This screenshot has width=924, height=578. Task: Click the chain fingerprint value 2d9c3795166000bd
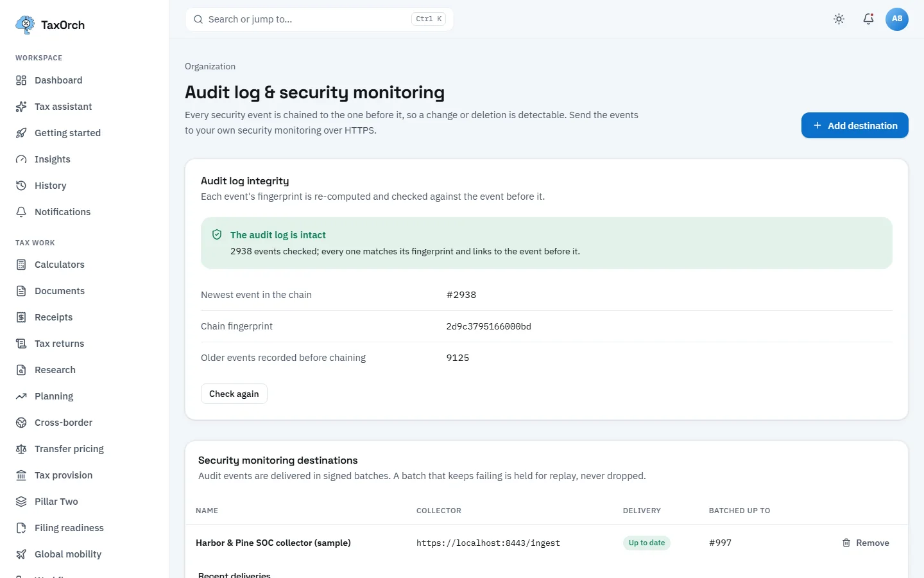(489, 326)
